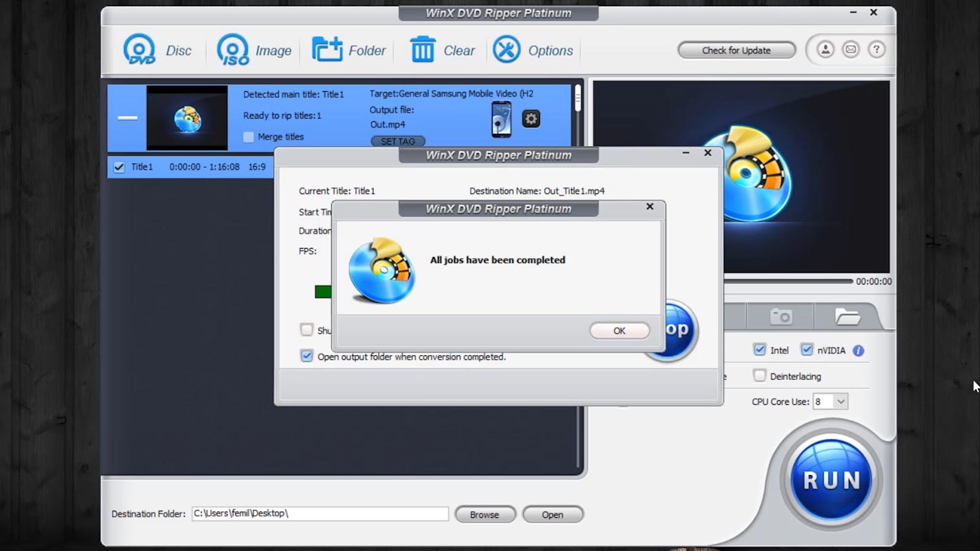This screenshot has width=980, height=551.
Task: Open output settings gear icon
Action: pos(531,118)
